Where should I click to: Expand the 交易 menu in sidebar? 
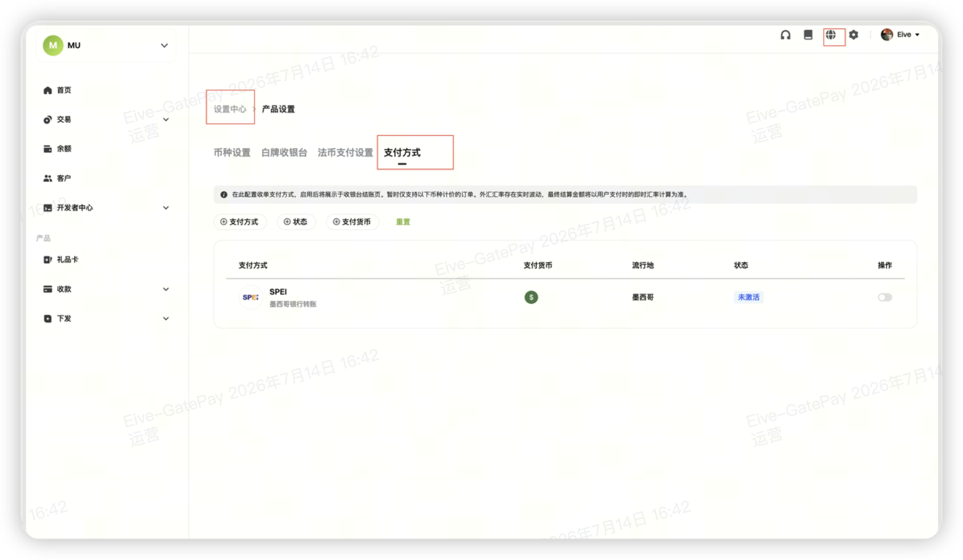[x=106, y=120]
